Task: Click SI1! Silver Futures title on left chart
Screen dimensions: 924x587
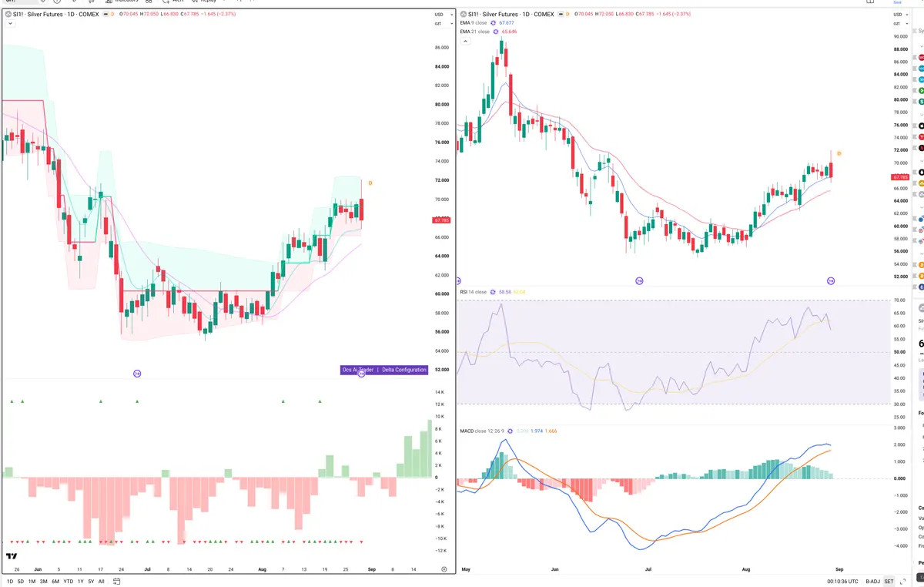Action: 55,14
